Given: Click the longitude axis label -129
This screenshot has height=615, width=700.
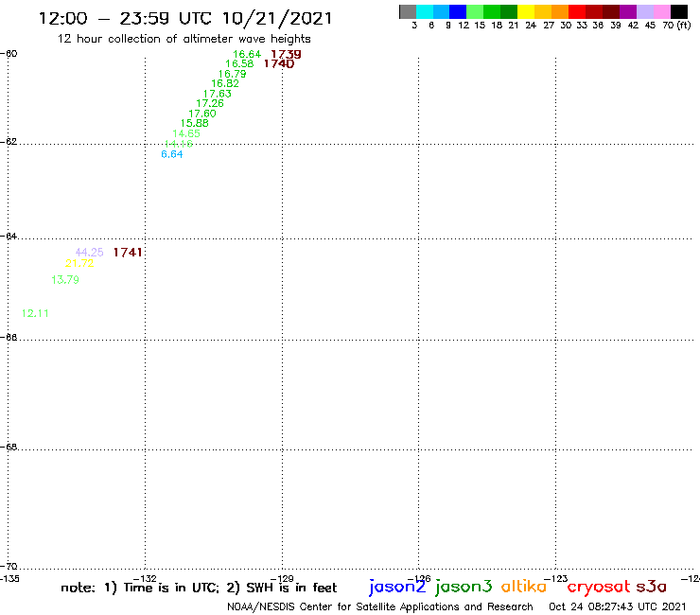Looking at the screenshot, I should tap(282, 579).
